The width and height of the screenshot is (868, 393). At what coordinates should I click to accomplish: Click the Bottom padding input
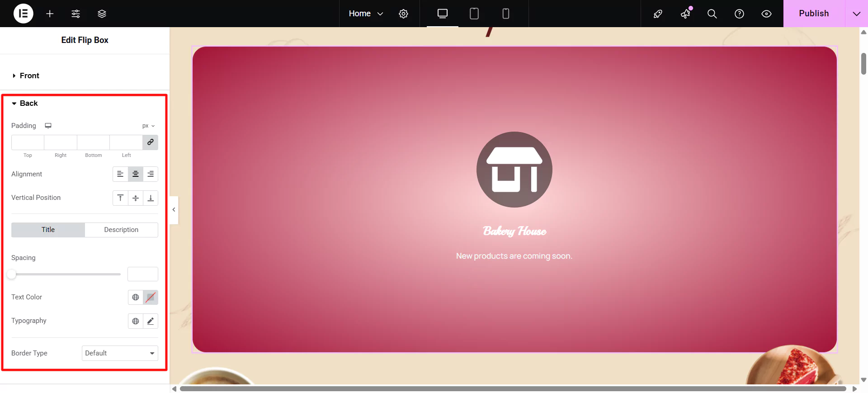pos(93,142)
